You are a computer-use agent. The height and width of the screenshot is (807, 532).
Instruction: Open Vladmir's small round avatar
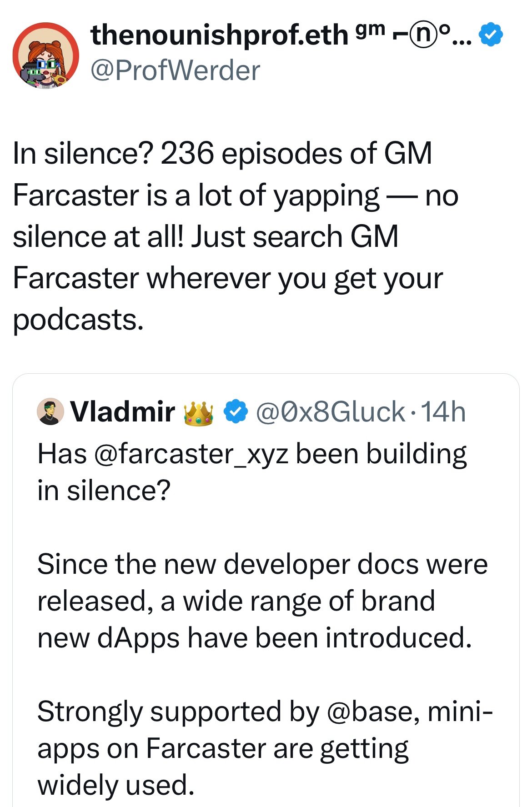tap(50, 412)
